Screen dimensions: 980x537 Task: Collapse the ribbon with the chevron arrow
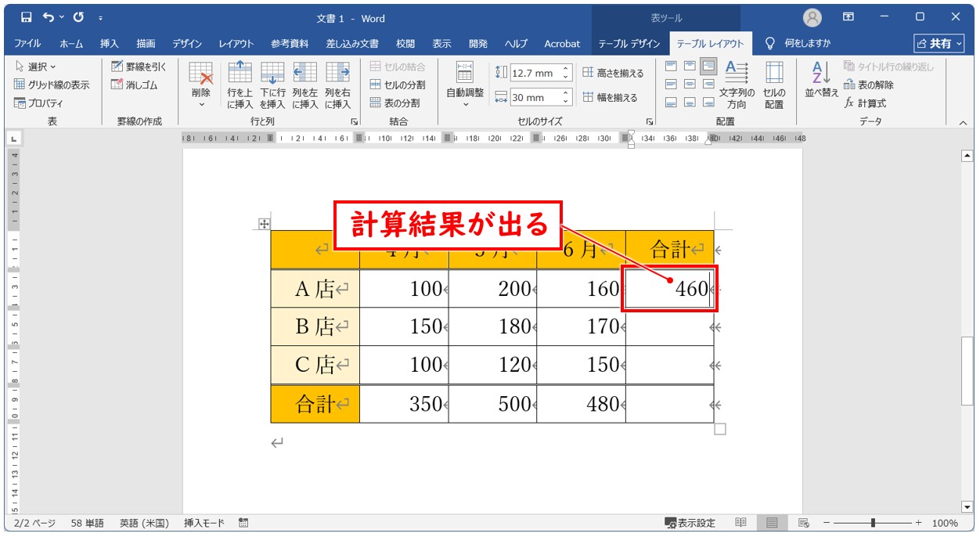click(962, 122)
